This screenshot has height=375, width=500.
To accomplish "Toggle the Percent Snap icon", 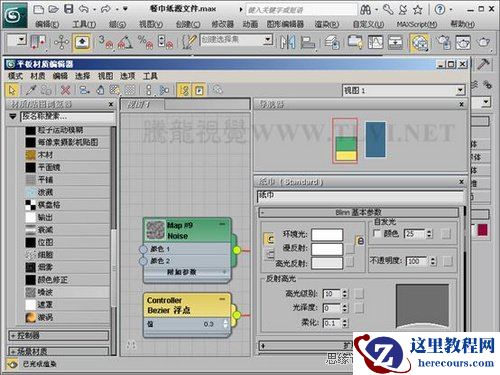I will point(145,42).
